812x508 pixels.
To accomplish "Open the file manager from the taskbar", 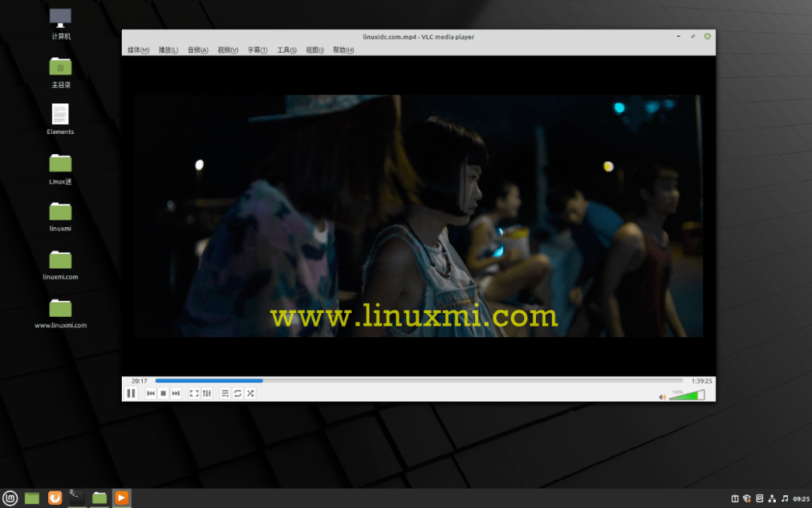I will click(x=100, y=497).
